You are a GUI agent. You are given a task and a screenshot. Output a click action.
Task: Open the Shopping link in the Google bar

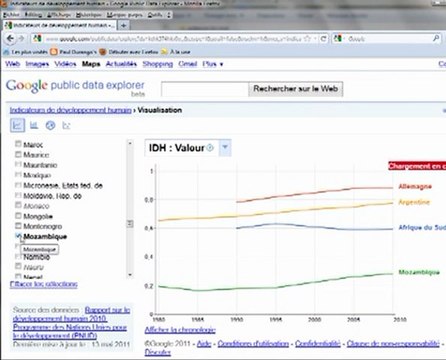click(158, 64)
